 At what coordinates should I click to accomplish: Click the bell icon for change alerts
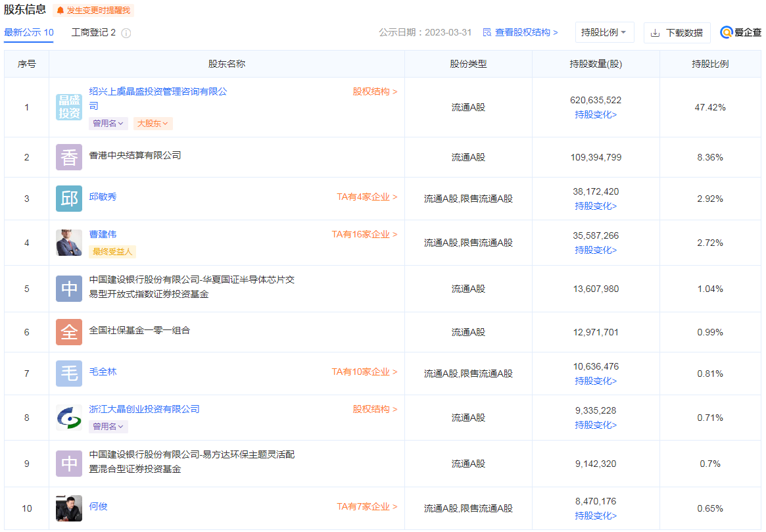click(60, 11)
